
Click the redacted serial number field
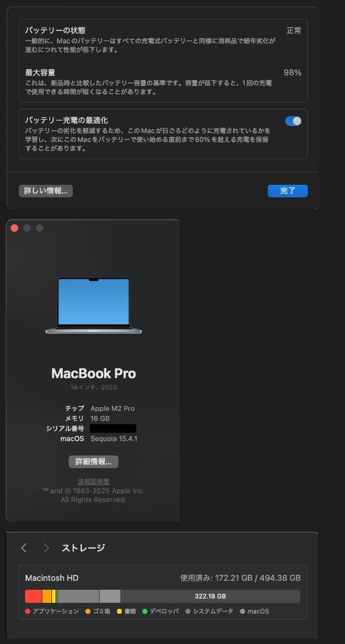click(113, 428)
